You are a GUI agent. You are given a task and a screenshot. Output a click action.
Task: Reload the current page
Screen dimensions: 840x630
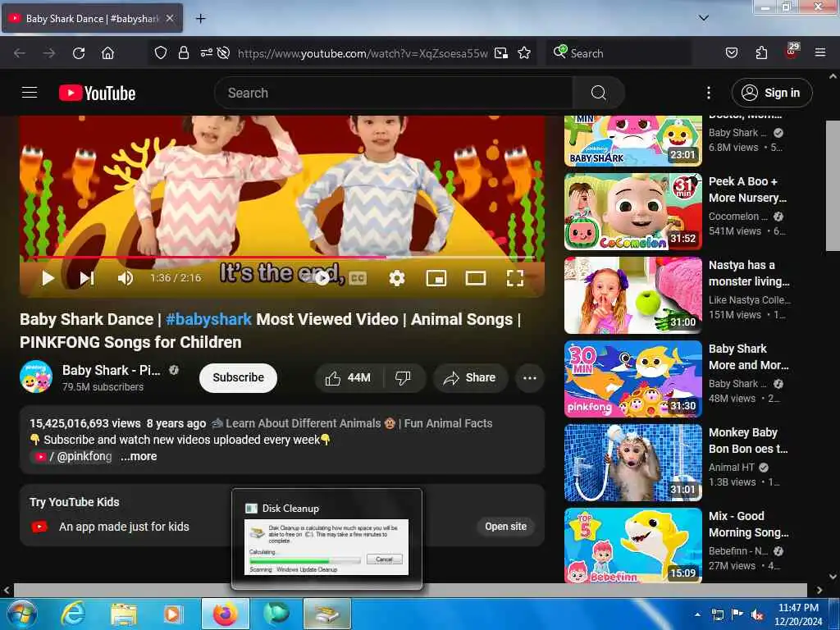click(79, 53)
